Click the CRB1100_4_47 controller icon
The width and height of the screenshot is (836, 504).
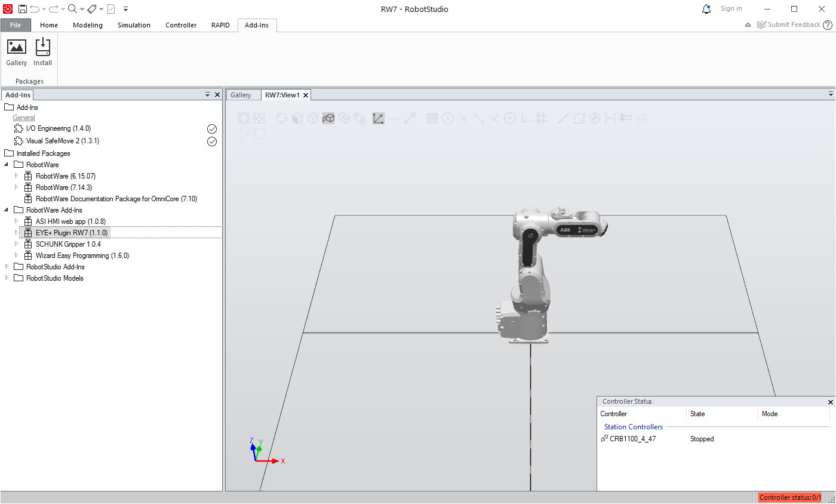click(604, 438)
